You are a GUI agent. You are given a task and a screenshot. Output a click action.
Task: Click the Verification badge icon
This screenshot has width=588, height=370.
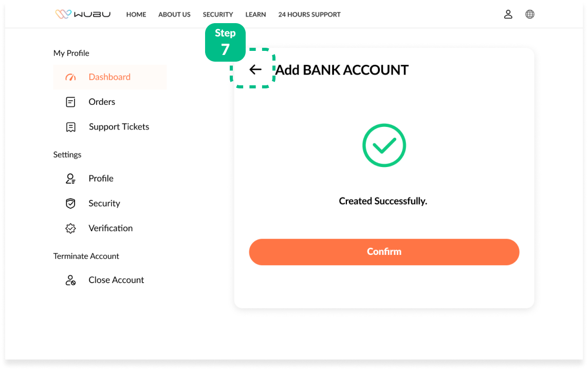tap(70, 228)
